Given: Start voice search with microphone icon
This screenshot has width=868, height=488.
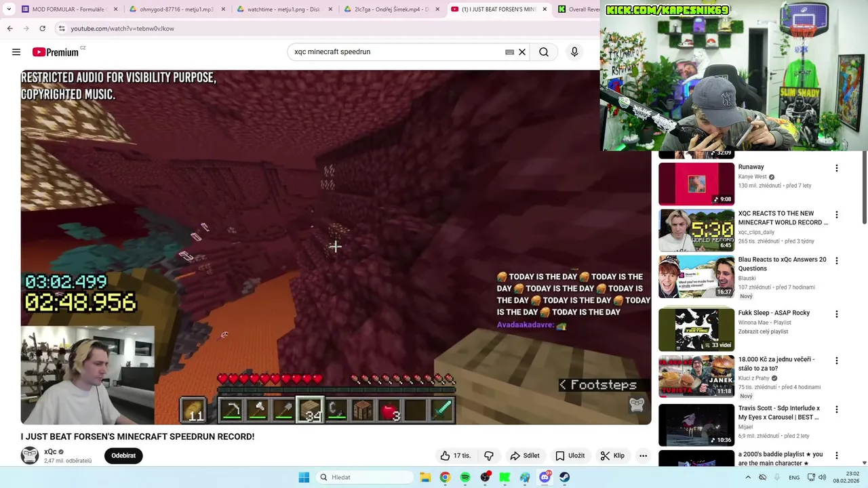Looking at the screenshot, I should (x=574, y=52).
